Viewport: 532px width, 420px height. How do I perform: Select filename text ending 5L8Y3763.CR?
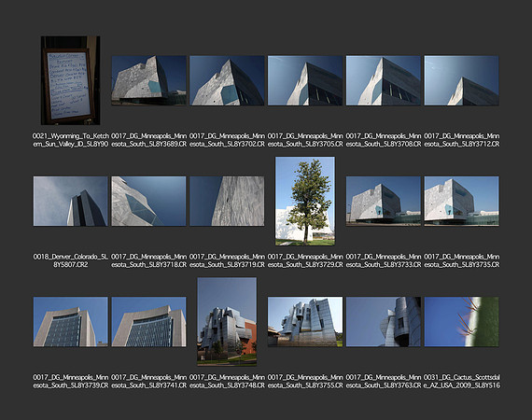coord(384,381)
